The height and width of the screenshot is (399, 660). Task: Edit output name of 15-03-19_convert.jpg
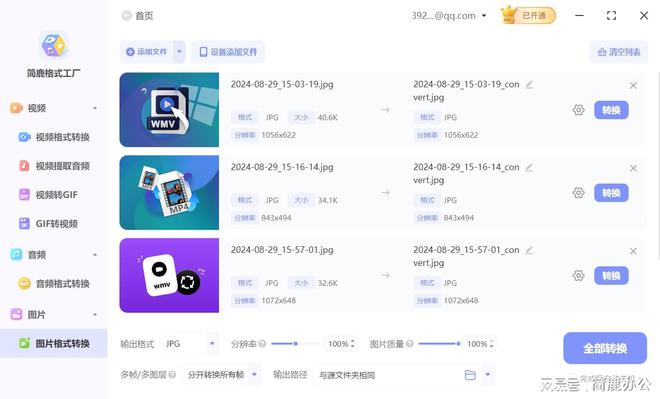click(530, 85)
